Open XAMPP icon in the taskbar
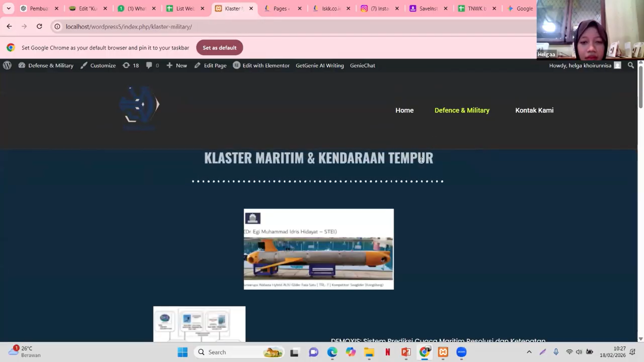 pyautogui.click(x=443, y=352)
